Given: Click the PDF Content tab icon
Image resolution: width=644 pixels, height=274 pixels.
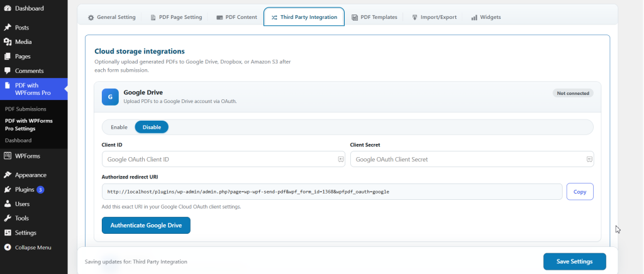Looking at the screenshot, I should (219, 17).
